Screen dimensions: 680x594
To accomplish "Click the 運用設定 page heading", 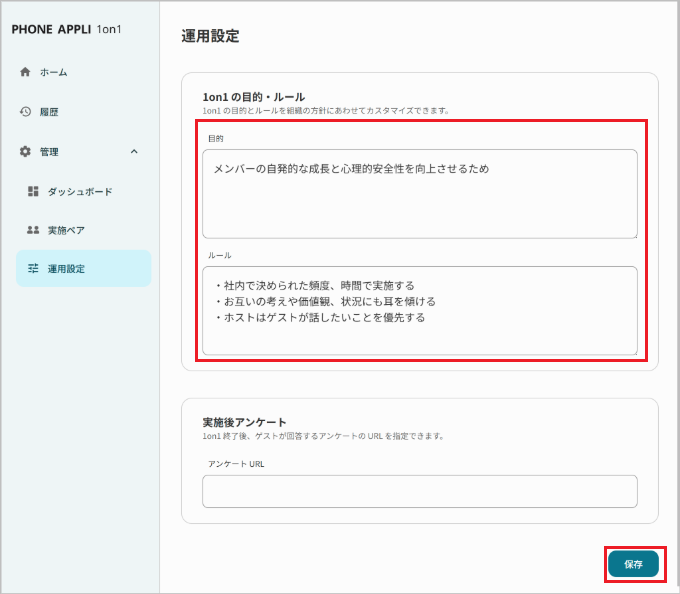I will (x=210, y=36).
